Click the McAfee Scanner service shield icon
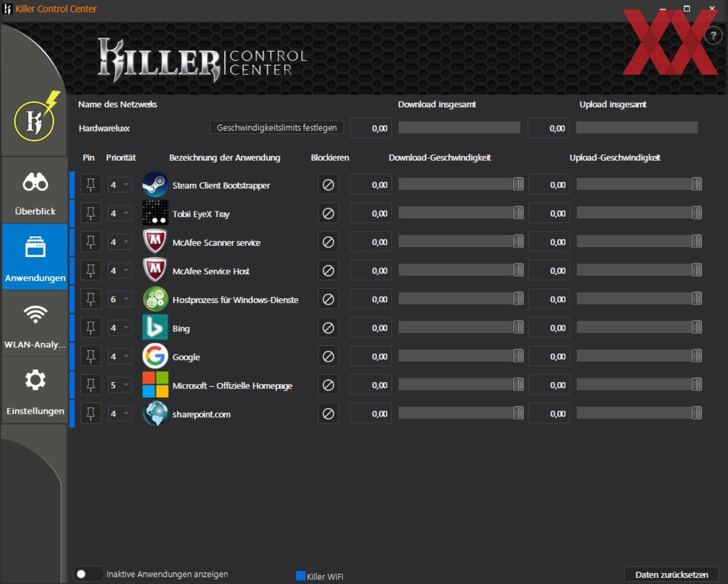The image size is (728, 584). tap(155, 242)
